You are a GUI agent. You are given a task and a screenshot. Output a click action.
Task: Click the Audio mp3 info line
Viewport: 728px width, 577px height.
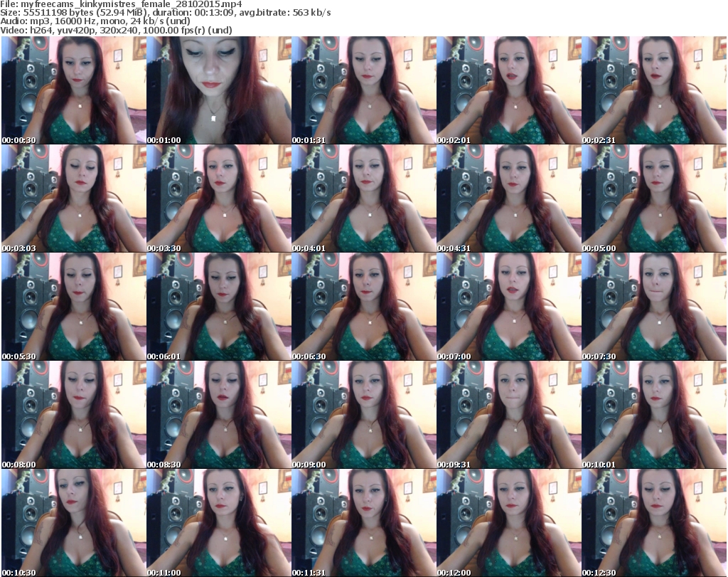coord(95,21)
